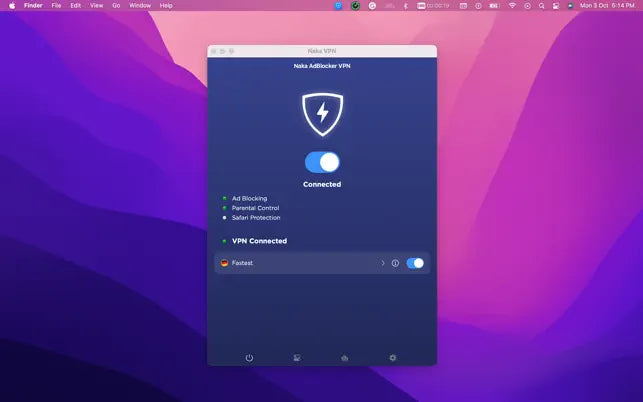Open the Finder menu
The image size is (643, 402).
tap(33, 6)
